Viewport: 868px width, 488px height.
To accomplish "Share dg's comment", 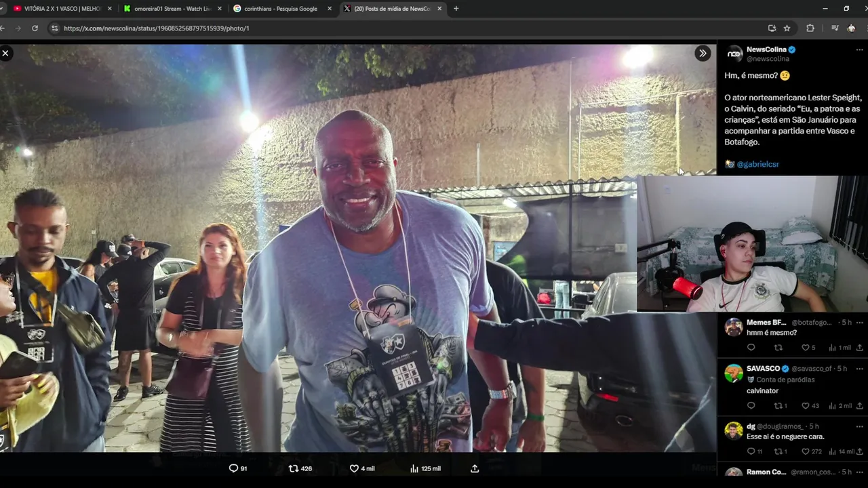I will [859, 452].
